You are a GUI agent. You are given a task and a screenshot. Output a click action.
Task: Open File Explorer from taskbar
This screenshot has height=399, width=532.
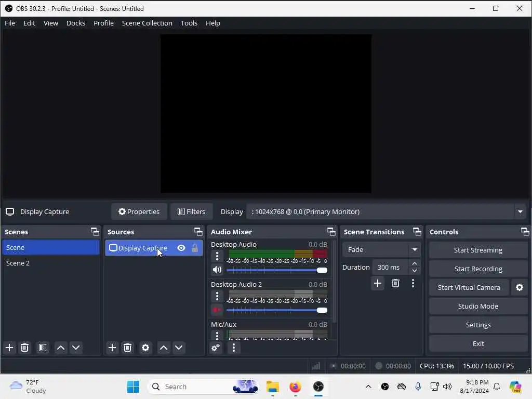[x=272, y=387]
